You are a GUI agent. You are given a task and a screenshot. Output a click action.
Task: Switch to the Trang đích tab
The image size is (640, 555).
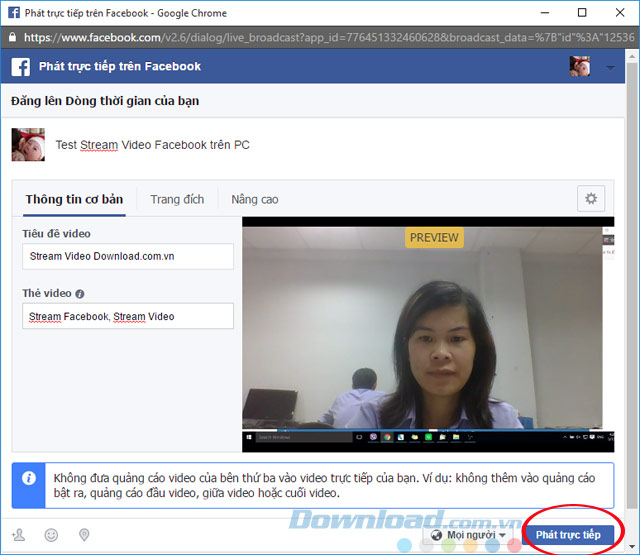[x=177, y=199]
